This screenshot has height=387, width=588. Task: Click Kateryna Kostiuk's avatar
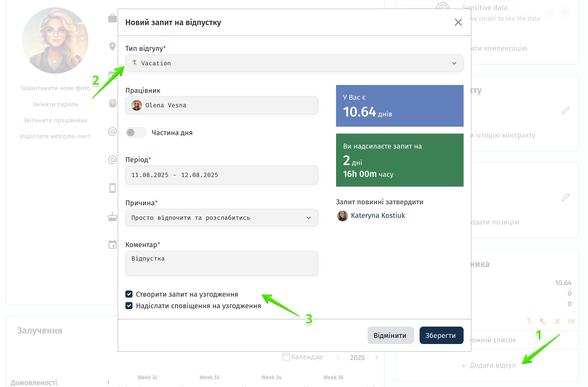click(x=342, y=216)
